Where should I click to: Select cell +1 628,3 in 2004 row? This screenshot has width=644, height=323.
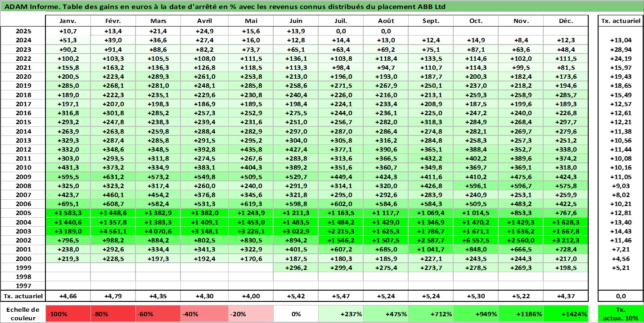(566, 222)
